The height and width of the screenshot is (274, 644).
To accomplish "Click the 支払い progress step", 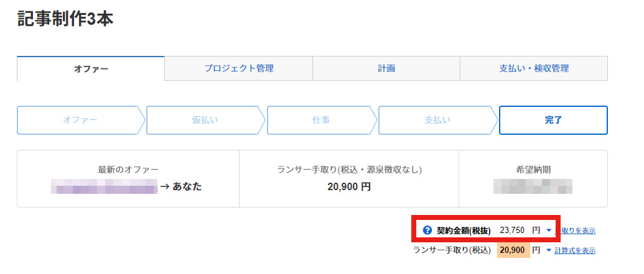I will 437,120.
